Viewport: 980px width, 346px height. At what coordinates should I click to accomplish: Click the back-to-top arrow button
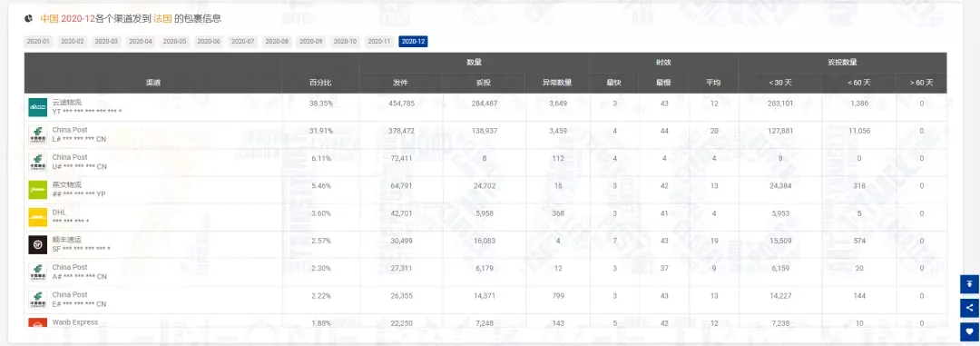point(969,284)
